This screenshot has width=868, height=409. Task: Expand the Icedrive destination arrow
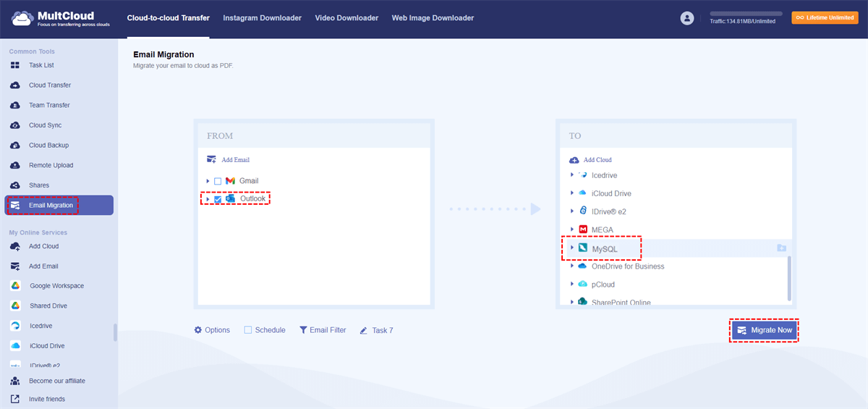coord(572,175)
